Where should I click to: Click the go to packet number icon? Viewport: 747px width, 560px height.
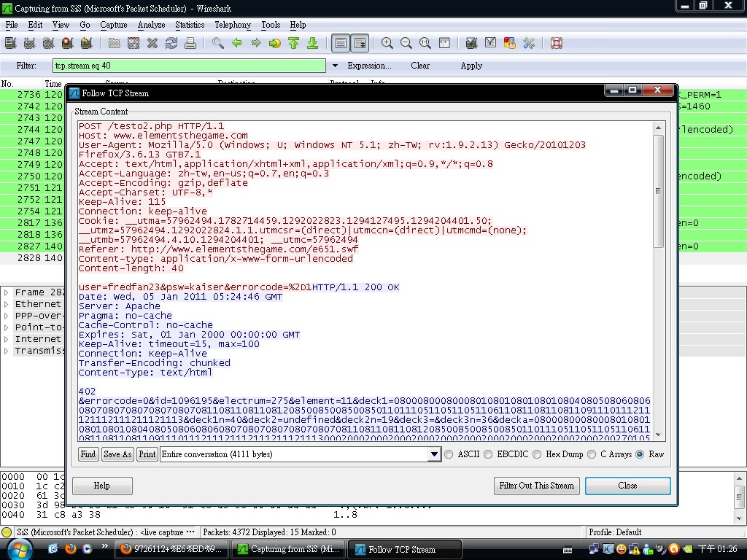tap(275, 43)
